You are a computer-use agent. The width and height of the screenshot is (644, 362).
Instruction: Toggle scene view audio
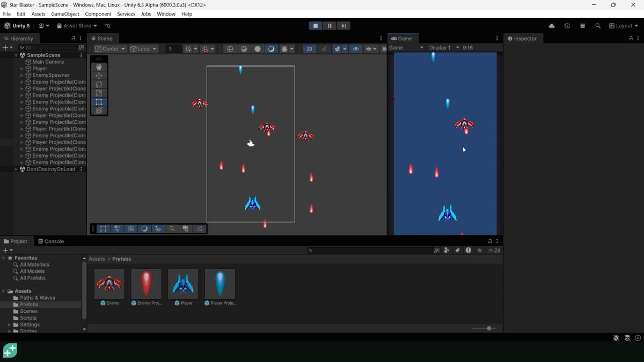(x=324, y=49)
